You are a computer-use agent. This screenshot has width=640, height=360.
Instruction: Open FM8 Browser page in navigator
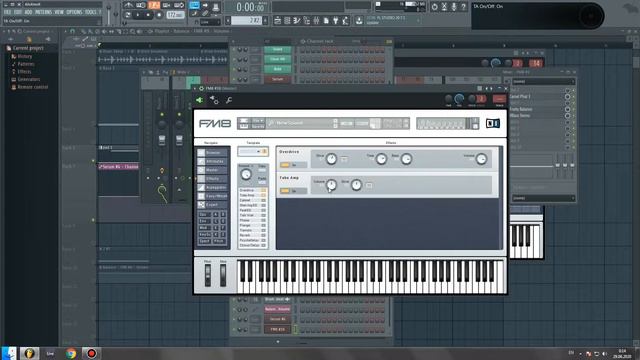click(212, 153)
